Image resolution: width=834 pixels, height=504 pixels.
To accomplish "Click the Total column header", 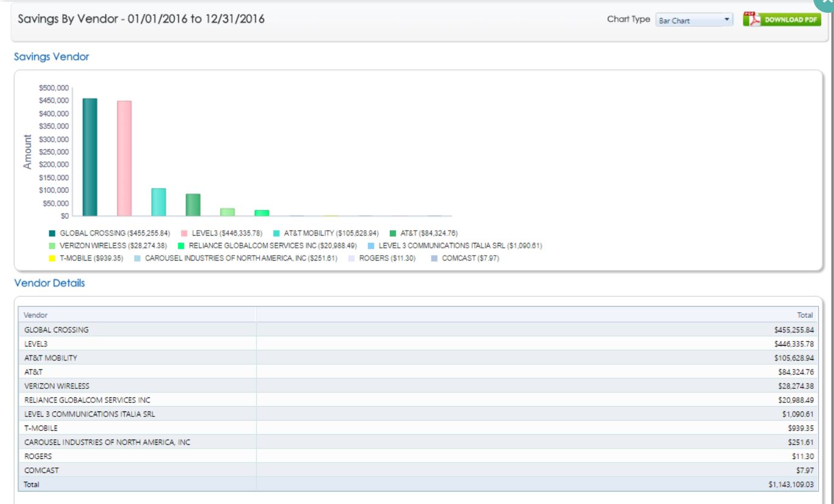I will tap(536, 315).
